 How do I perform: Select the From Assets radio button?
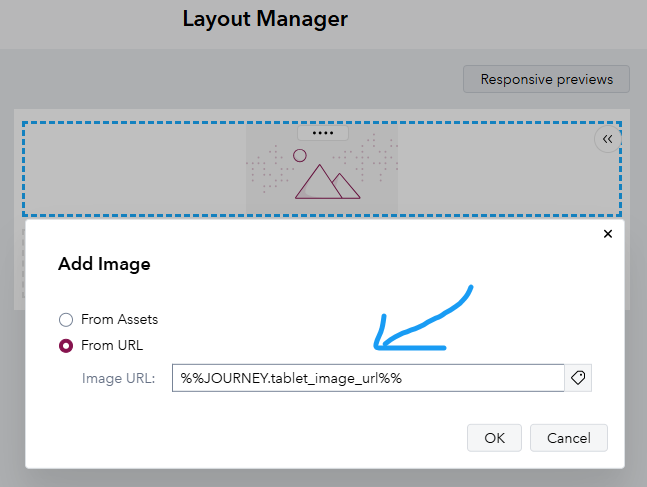click(66, 320)
